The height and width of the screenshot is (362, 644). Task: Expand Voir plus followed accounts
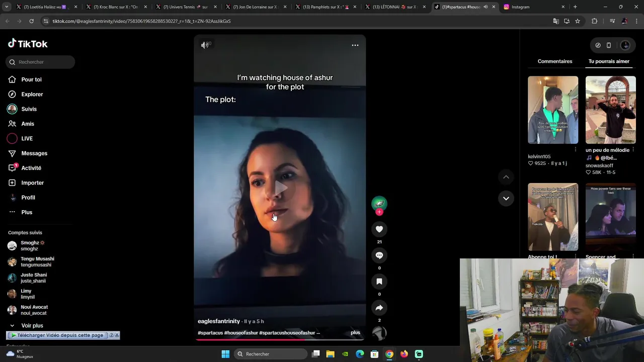32,326
